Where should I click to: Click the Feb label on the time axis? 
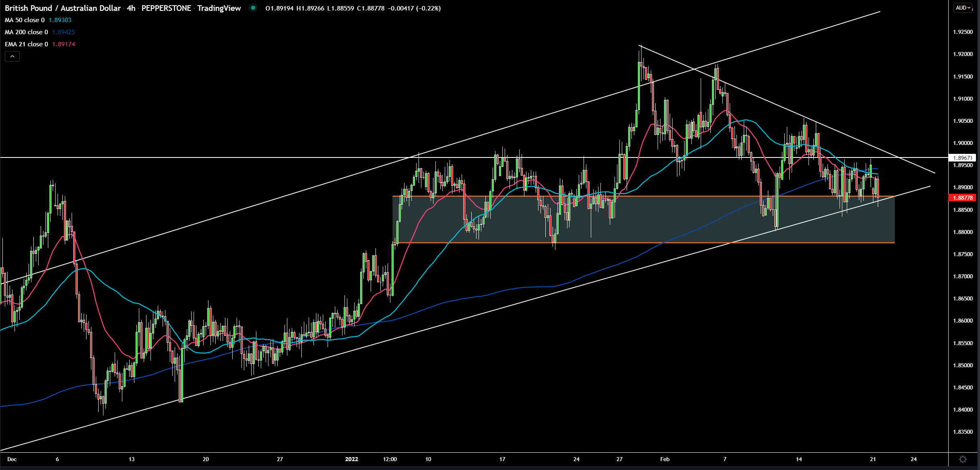point(665,459)
